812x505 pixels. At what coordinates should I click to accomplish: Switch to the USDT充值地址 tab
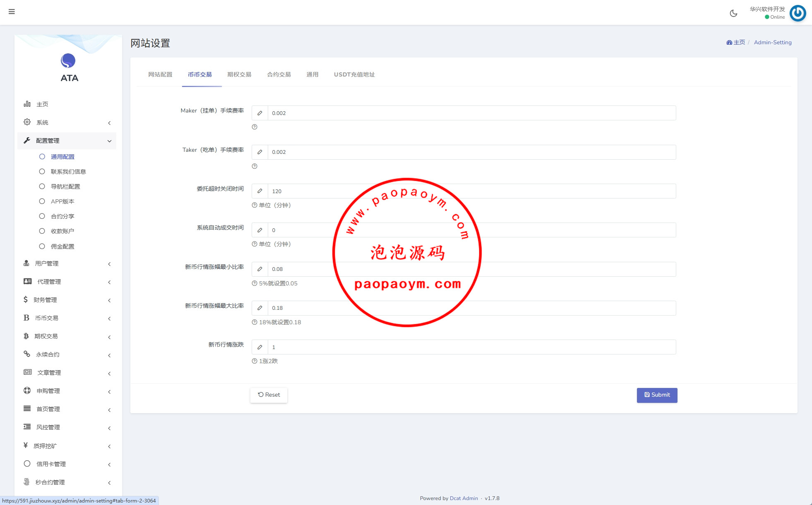coord(354,74)
